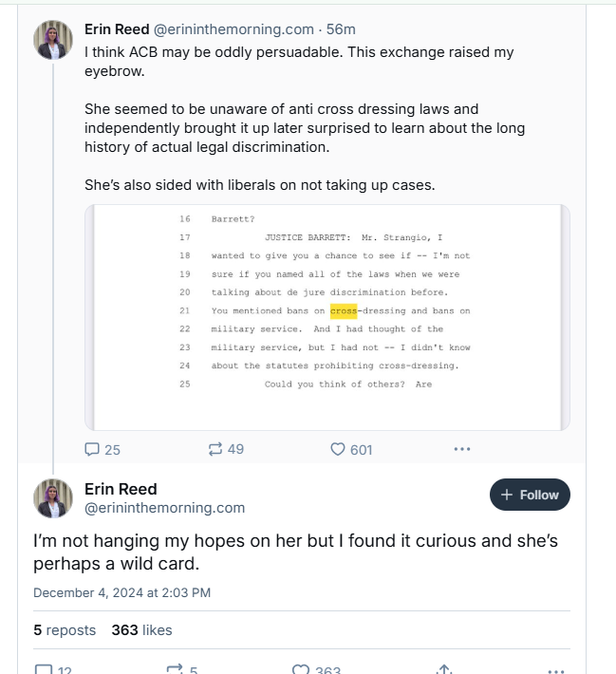Image resolution: width=616 pixels, height=674 pixels.
Task: Open the @erininthemorning.com handle under the main post name
Action: [165, 508]
